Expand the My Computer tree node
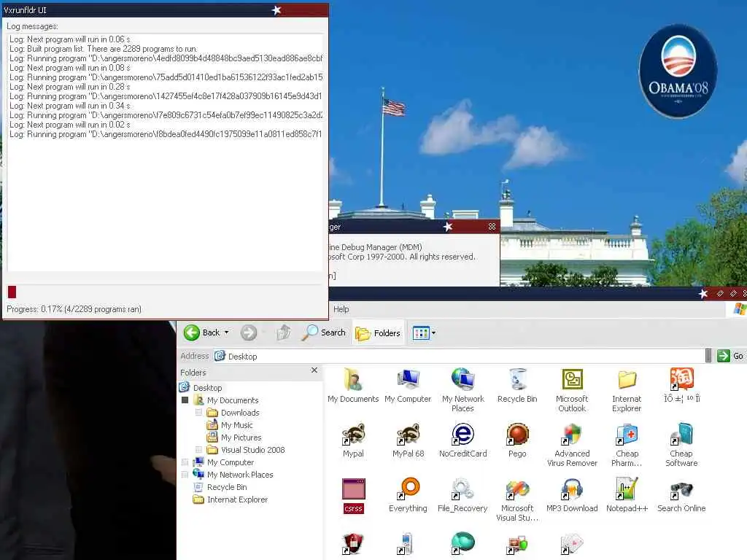 [x=185, y=462]
